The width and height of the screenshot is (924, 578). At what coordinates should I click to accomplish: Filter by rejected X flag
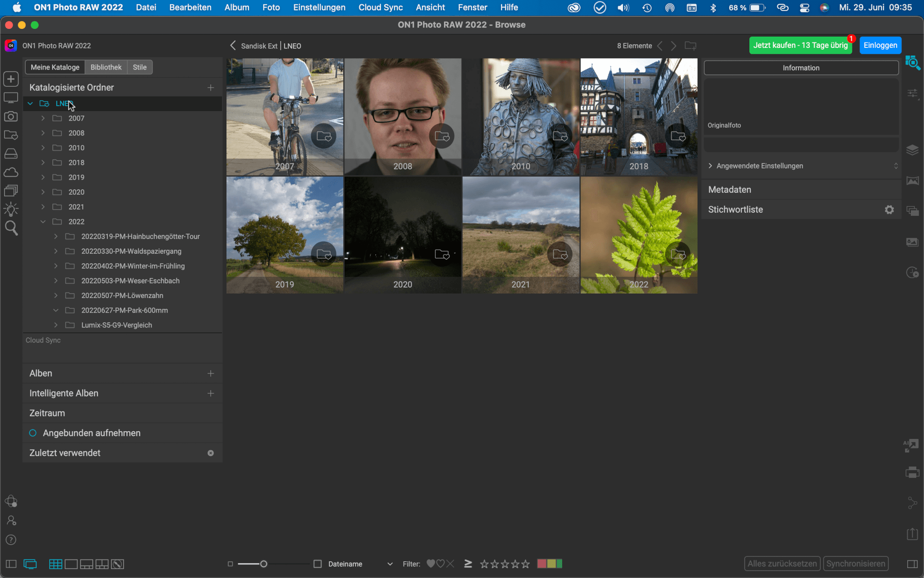coord(450,564)
